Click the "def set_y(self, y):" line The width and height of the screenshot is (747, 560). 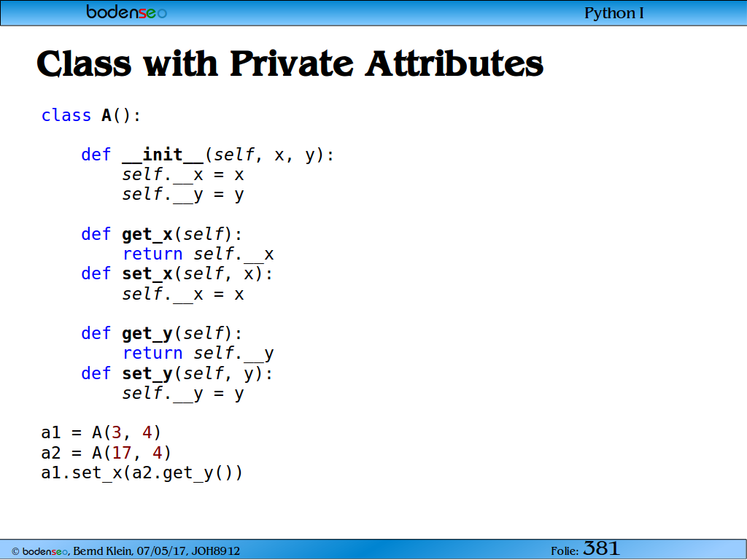pyautogui.click(x=177, y=374)
